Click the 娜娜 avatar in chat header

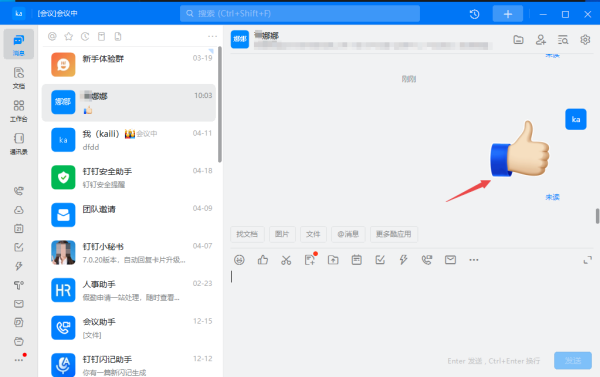(x=240, y=39)
